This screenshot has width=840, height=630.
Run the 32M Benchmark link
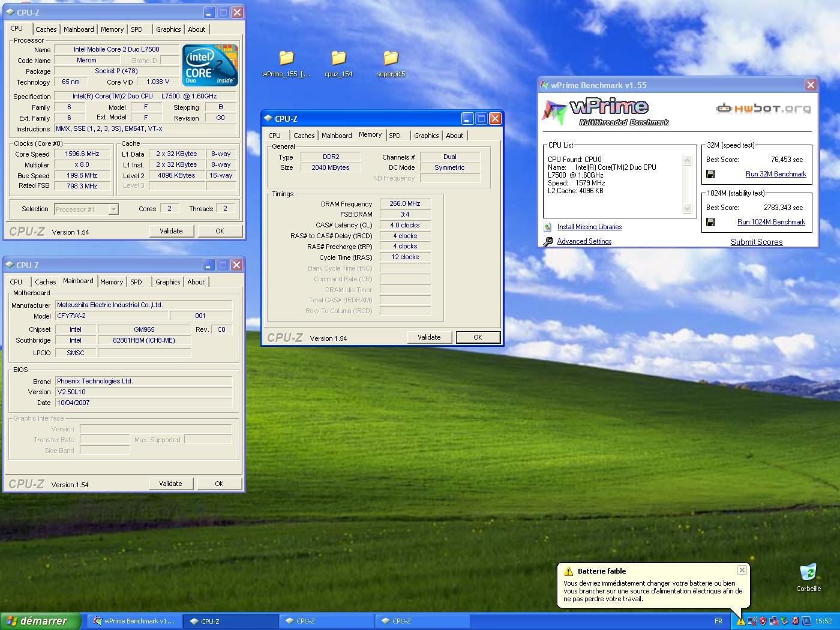point(776,174)
